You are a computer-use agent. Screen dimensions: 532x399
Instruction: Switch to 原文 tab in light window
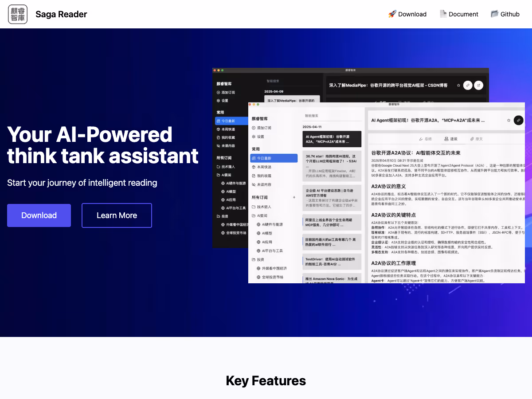pyautogui.click(x=477, y=139)
